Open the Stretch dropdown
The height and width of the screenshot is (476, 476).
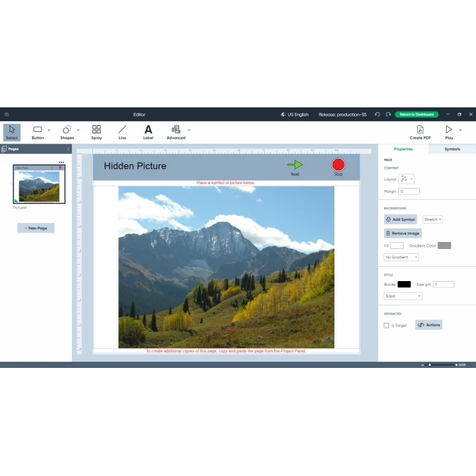433,220
